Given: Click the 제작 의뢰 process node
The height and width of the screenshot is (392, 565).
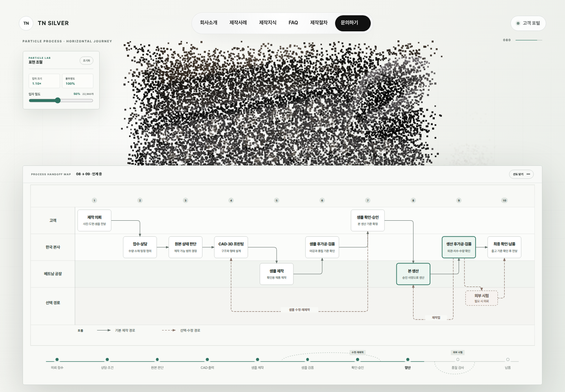Looking at the screenshot, I should coord(94,220).
